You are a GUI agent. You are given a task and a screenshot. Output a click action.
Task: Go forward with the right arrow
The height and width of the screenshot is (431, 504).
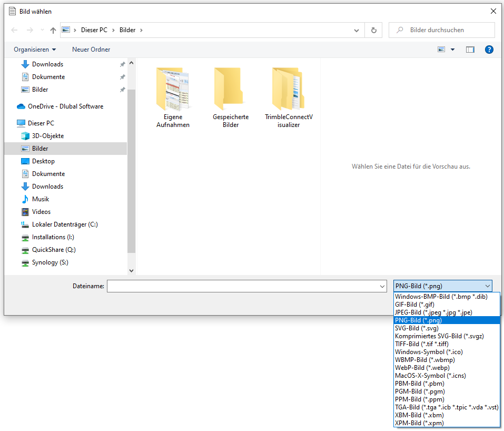coord(29,30)
